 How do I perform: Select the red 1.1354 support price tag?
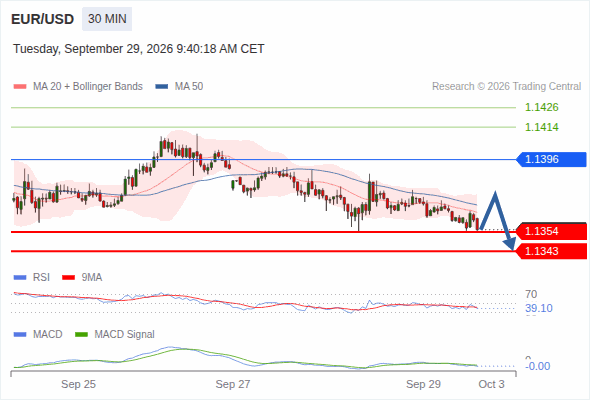pyautogui.click(x=552, y=231)
